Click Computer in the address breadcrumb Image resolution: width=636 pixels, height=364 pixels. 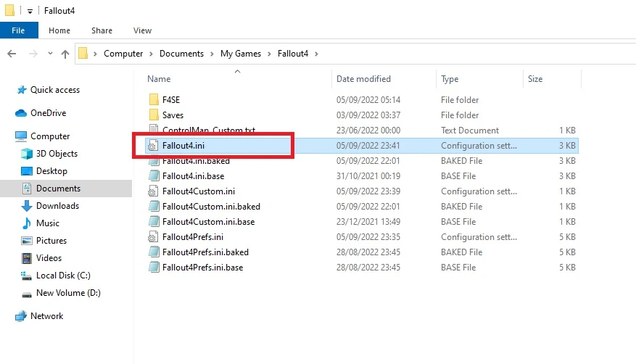123,54
